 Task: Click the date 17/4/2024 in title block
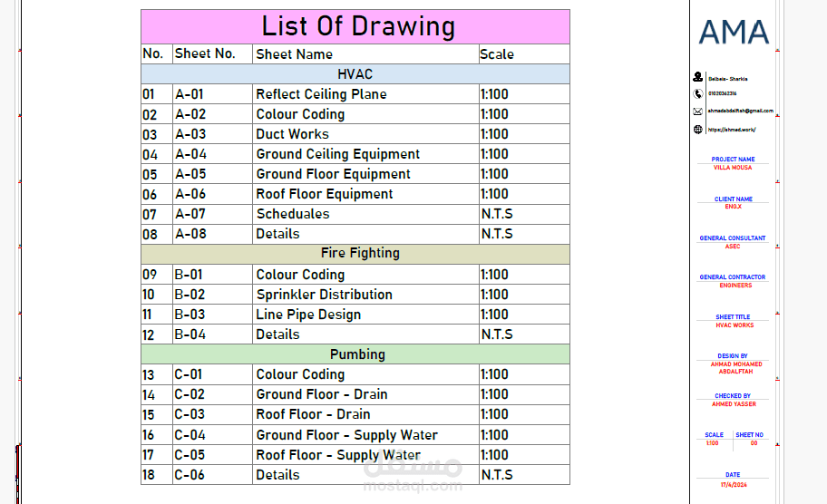(x=733, y=484)
